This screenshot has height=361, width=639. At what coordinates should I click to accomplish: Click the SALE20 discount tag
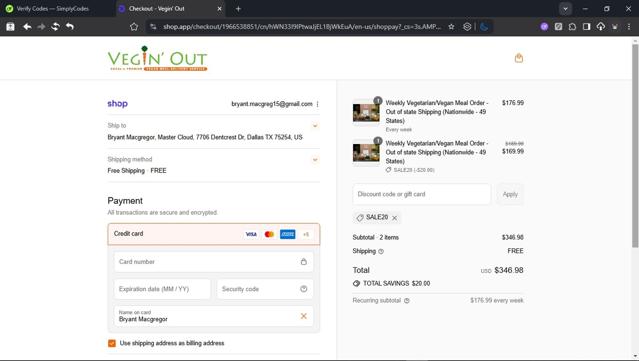coord(376,218)
